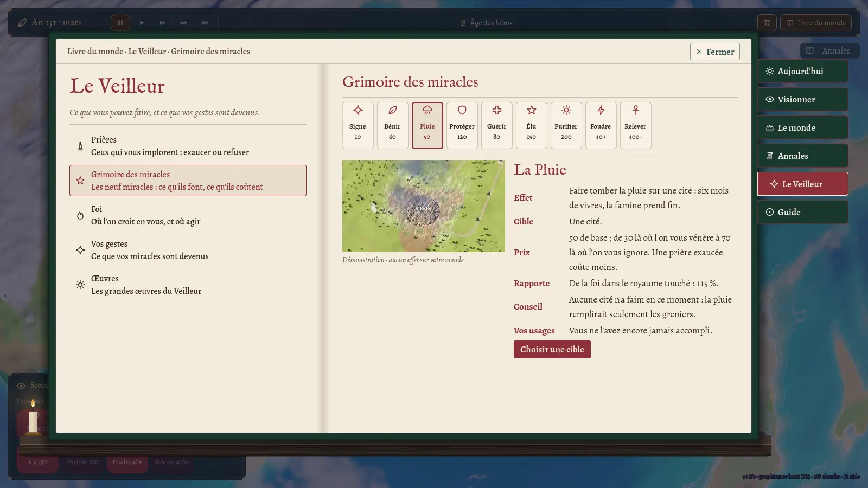Open the Grimoire des miracles section
Screen dimensions: 868x488
[x=188, y=181]
